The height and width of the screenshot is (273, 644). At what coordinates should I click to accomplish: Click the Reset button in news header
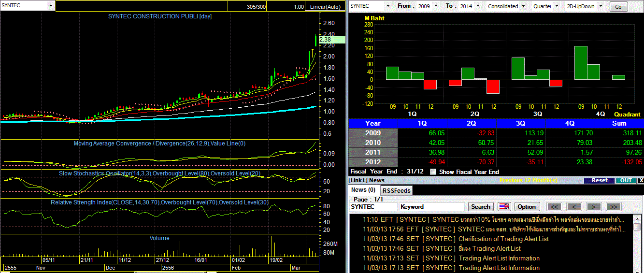(600, 180)
